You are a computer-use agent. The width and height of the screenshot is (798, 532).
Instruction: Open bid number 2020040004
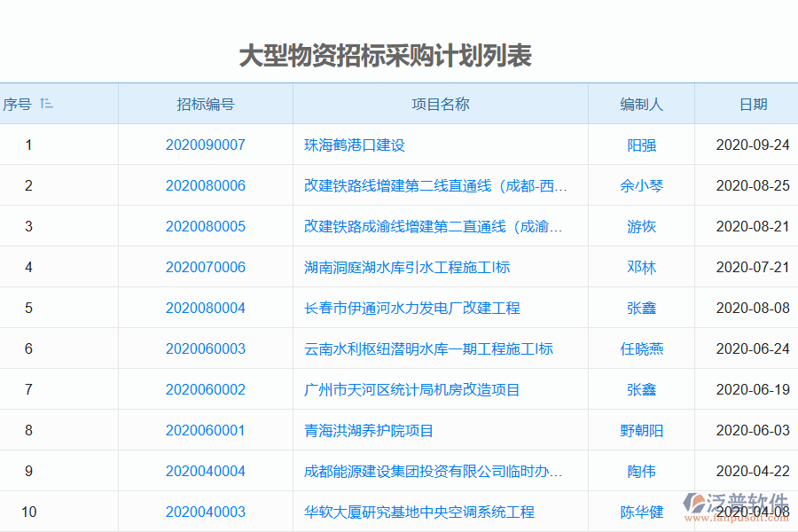tap(205, 471)
